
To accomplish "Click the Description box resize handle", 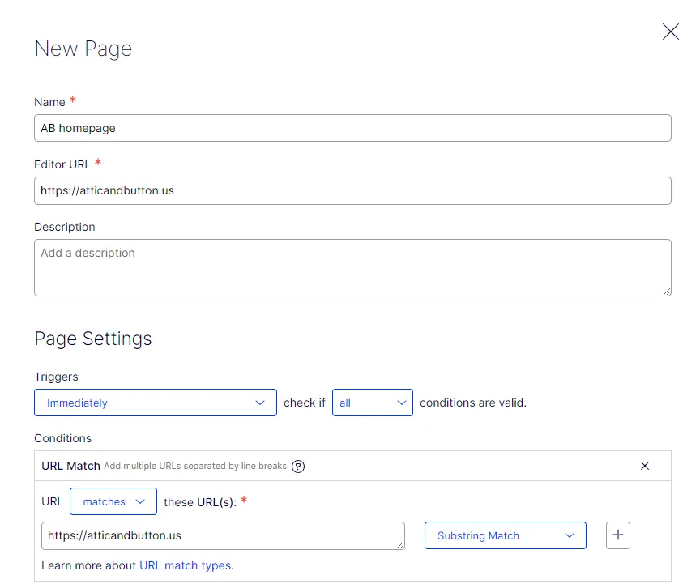I will click(x=667, y=292).
